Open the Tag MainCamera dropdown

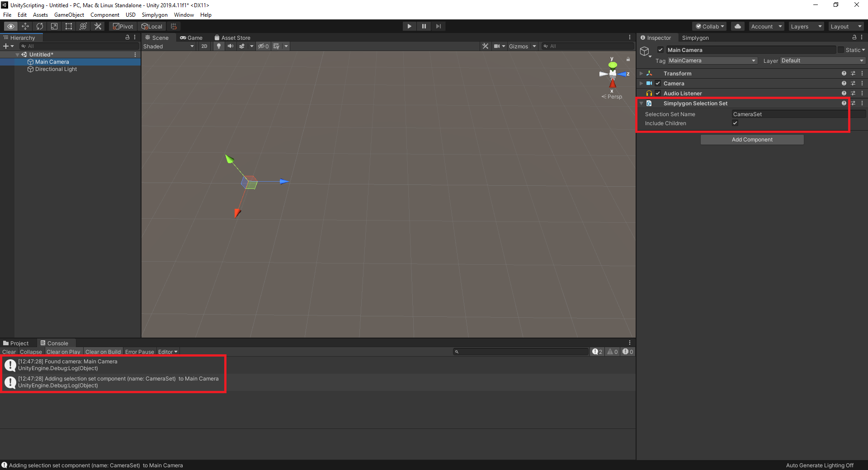coord(712,61)
